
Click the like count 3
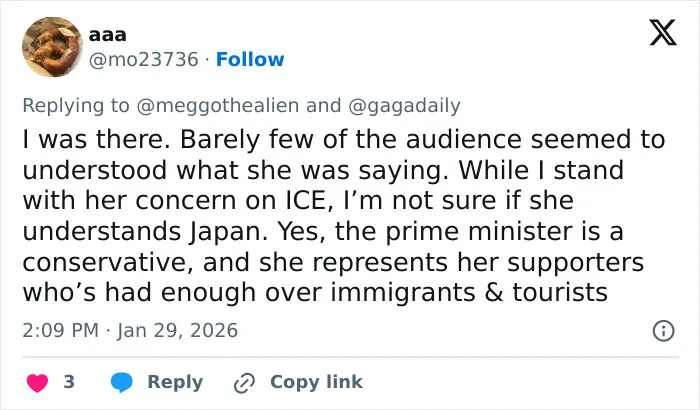[x=69, y=382]
